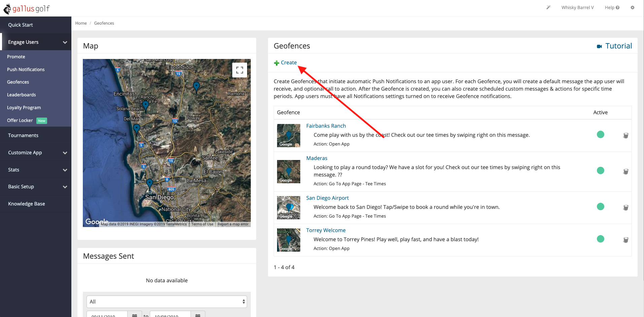Click the map pin near San Diego
The image size is (644, 317).
pos(150,184)
